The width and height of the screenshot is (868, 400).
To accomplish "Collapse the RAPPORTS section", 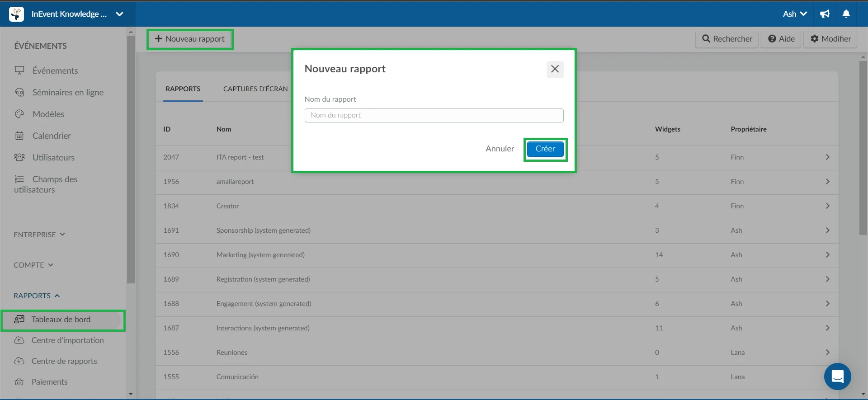I will coord(37,296).
